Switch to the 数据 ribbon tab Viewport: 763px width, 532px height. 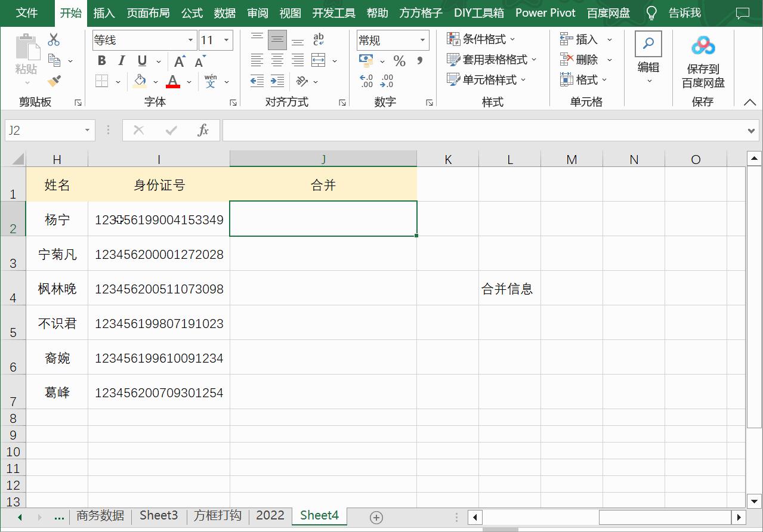click(x=225, y=13)
